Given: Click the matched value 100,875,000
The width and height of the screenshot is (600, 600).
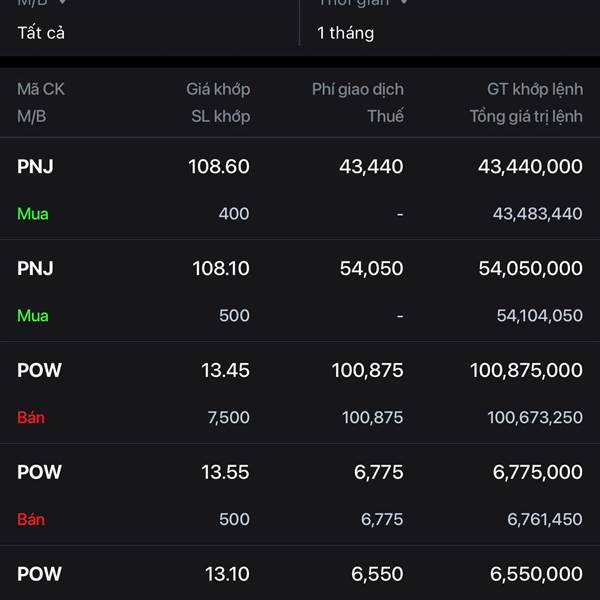Looking at the screenshot, I should (x=526, y=371).
